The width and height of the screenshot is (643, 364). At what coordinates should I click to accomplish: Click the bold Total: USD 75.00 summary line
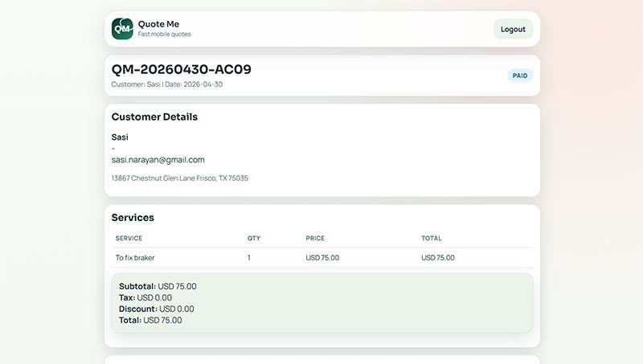150,320
